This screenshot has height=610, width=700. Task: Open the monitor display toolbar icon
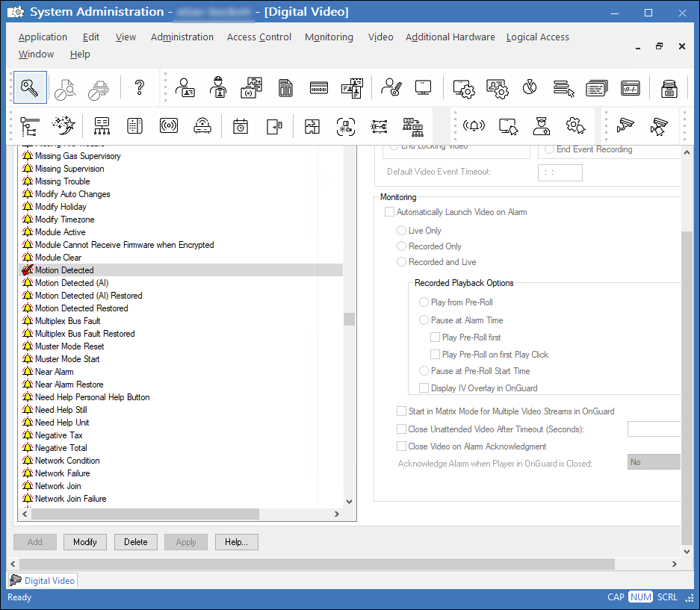coord(423,87)
